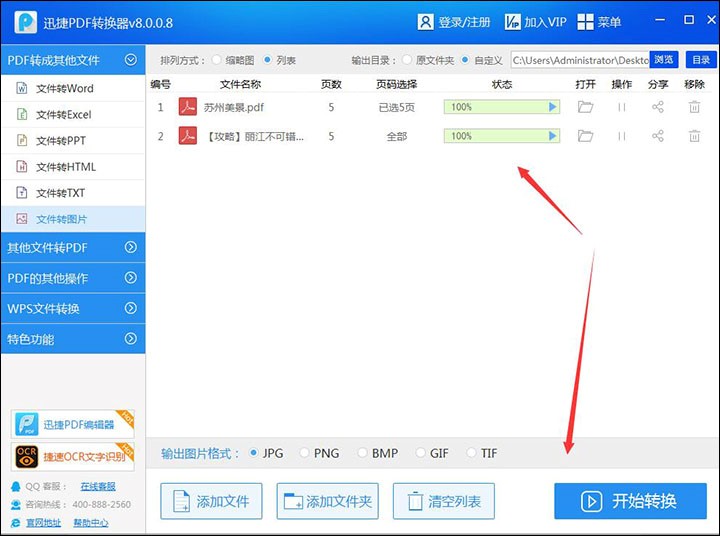Image resolution: width=720 pixels, height=536 pixels.
Task: Select PNG output image format
Action: click(304, 453)
